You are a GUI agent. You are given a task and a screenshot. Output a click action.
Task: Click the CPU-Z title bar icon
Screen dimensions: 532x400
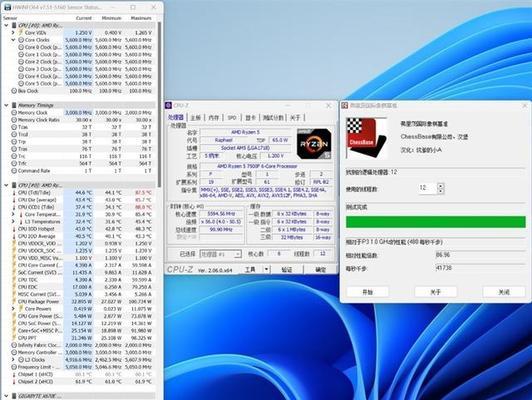click(x=169, y=106)
